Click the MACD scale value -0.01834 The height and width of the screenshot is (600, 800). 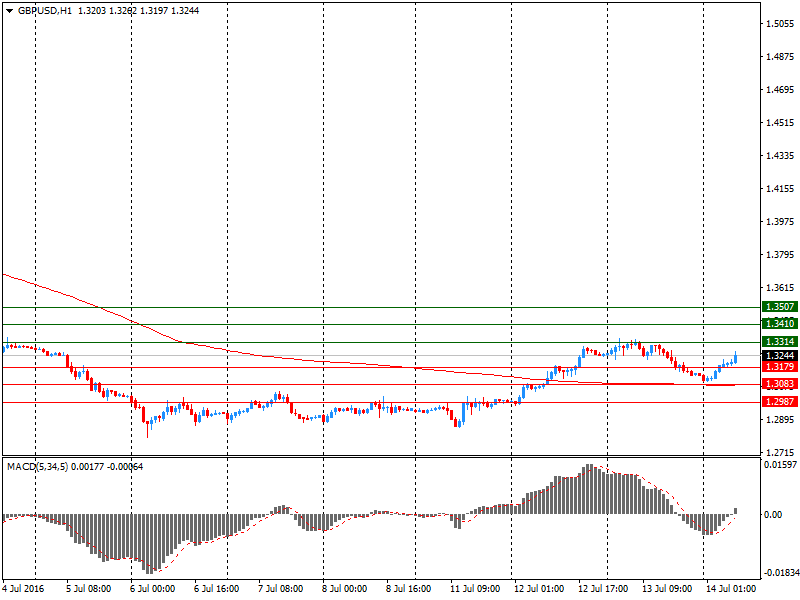pos(781,573)
